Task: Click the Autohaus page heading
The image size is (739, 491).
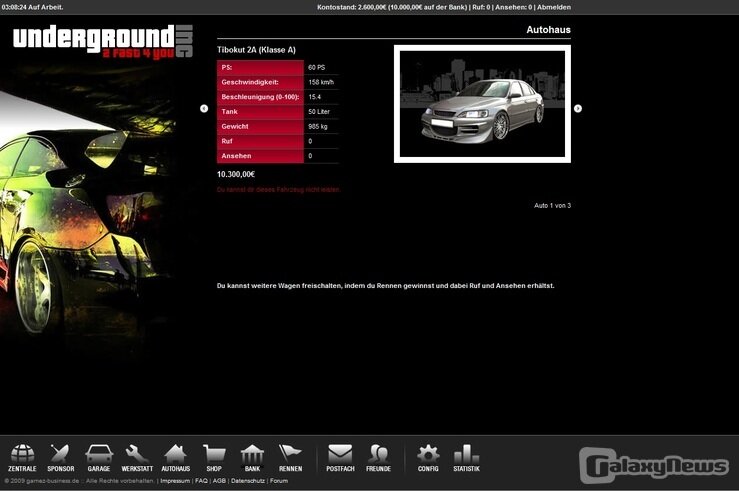Action: [x=549, y=30]
